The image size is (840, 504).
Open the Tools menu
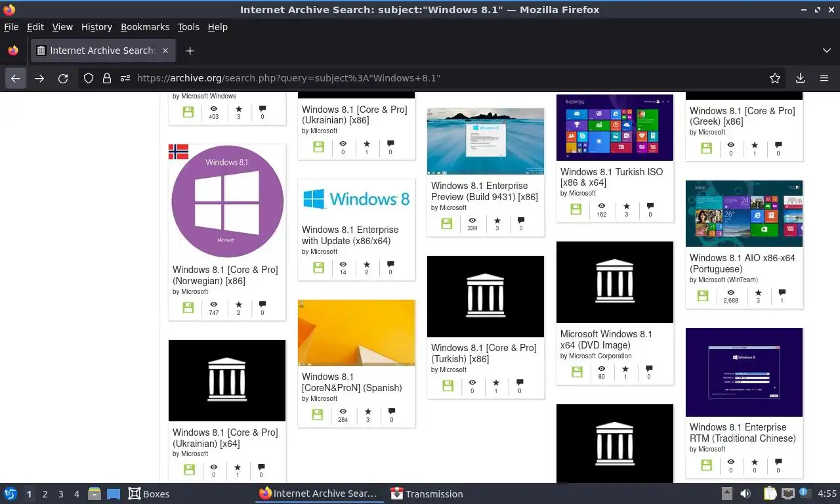pos(188,27)
